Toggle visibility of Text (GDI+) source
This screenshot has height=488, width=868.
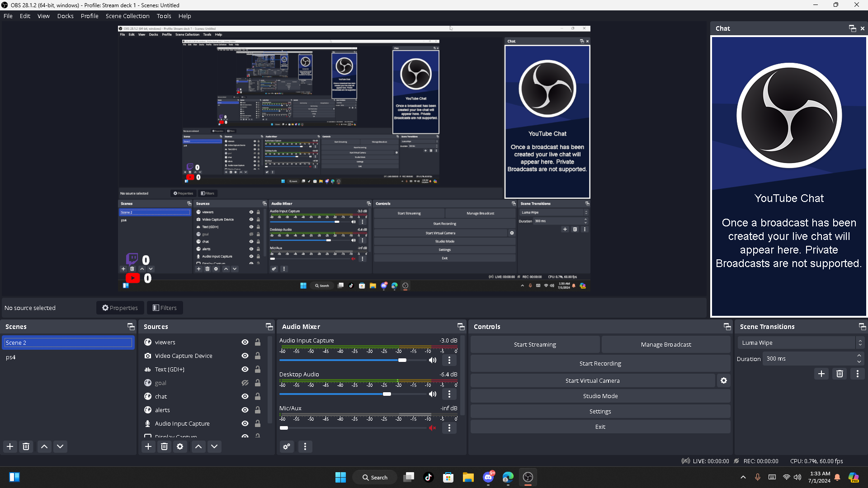[245, 370]
